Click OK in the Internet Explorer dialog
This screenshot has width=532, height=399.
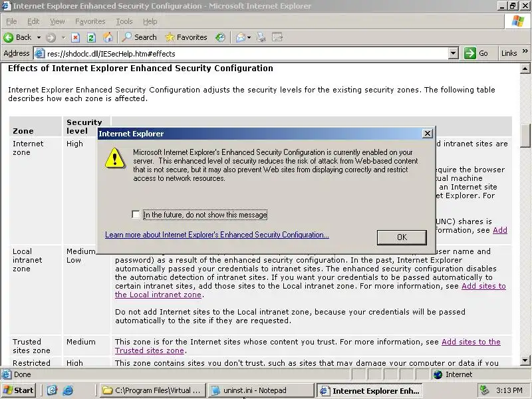click(402, 237)
